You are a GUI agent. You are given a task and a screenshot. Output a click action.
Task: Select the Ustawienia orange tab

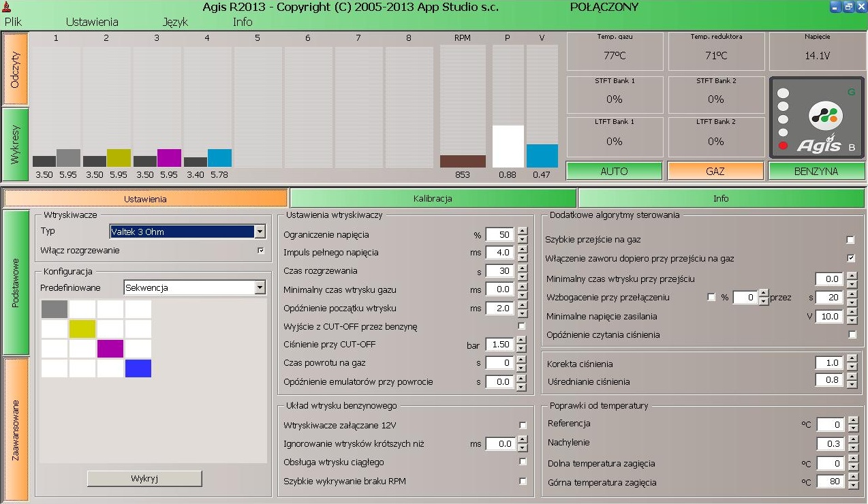[x=145, y=198]
